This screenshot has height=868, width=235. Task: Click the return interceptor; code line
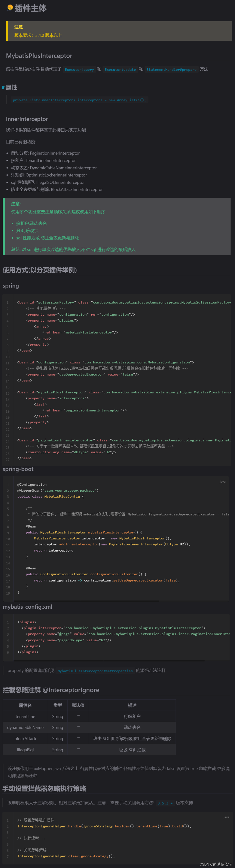[x=54, y=550]
